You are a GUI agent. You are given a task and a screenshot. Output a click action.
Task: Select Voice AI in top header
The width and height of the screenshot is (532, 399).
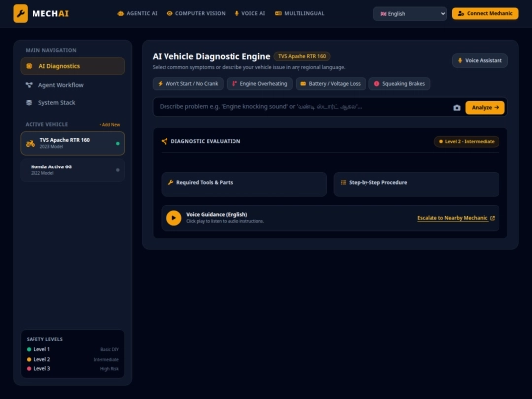[x=250, y=13]
